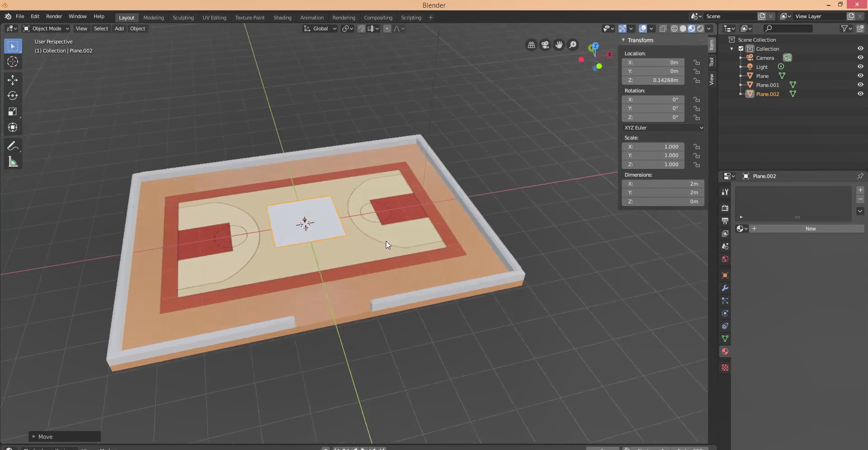Click New material button
868x450 pixels.
click(807, 229)
